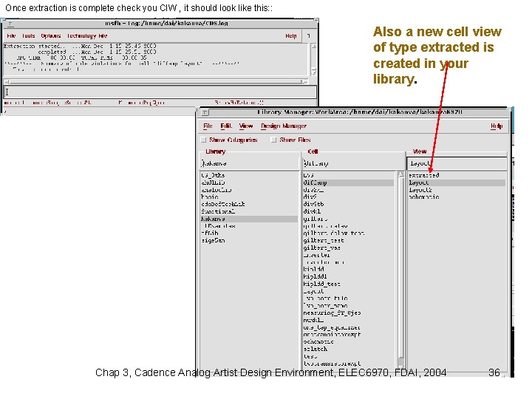532x399 pixels.
Task: Click the left arrow of the CIW horizontal scrollbar
Action: [7, 81]
